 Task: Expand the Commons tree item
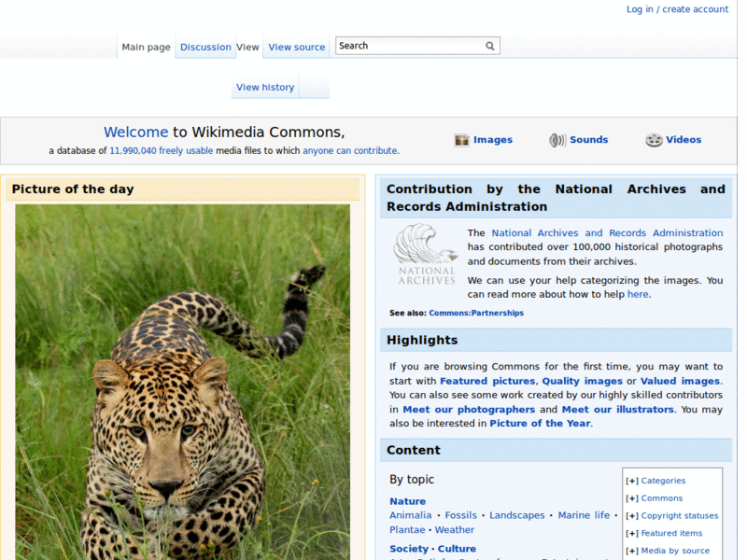632,498
